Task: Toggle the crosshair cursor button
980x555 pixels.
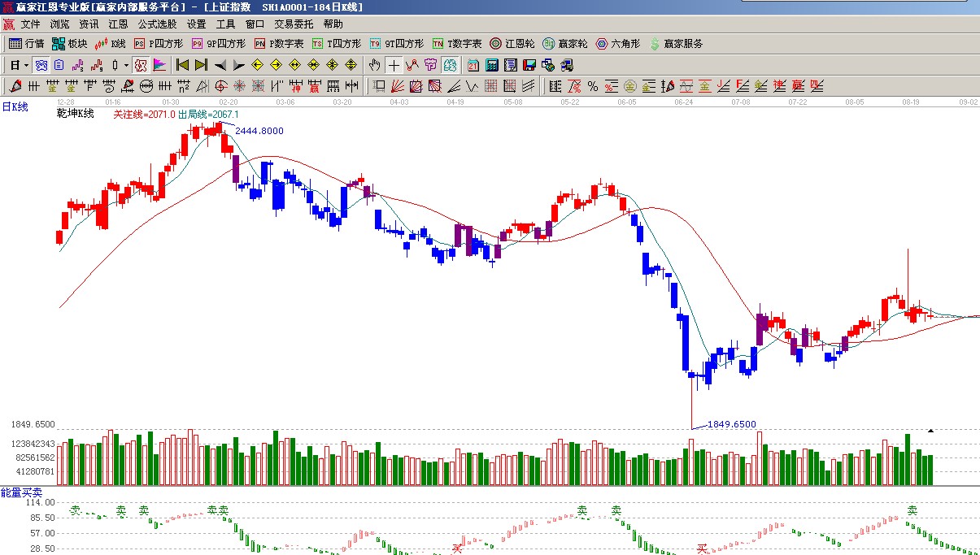Action: pyautogui.click(x=394, y=65)
